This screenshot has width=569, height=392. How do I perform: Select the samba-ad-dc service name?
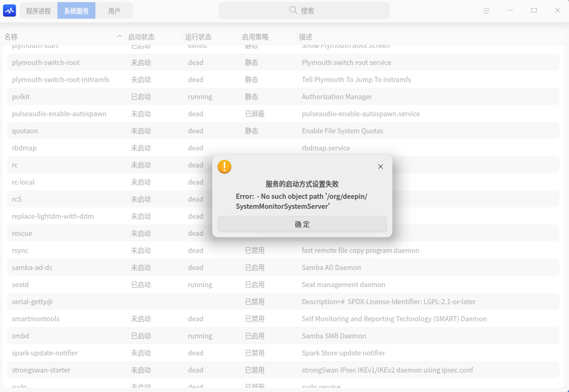click(32, 268)
